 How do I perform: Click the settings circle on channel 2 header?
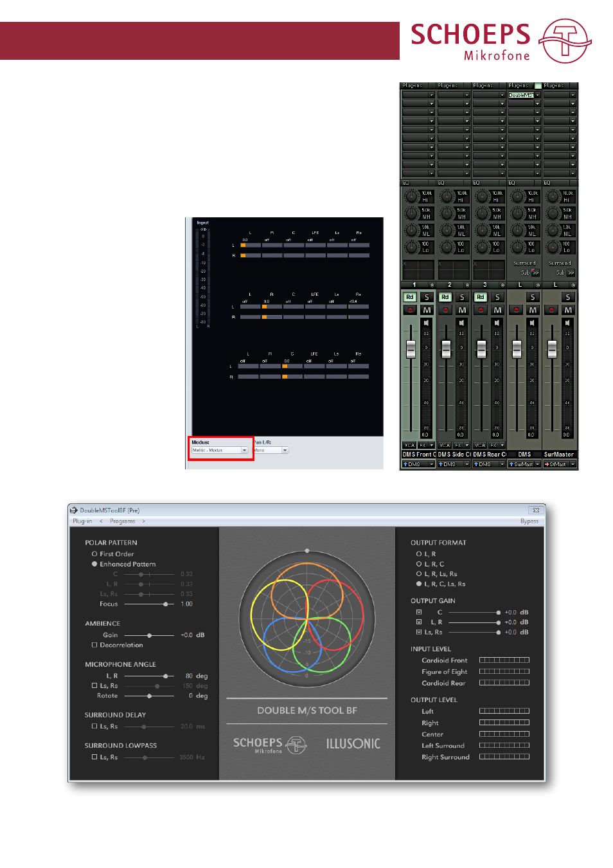click(467, 285)
